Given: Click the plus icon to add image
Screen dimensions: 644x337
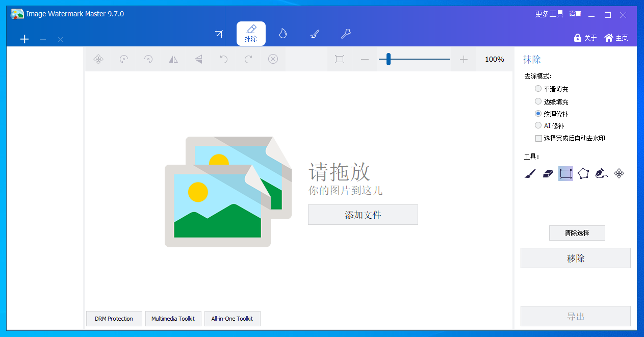Looking at the screenshot, I should coord(24,39).
